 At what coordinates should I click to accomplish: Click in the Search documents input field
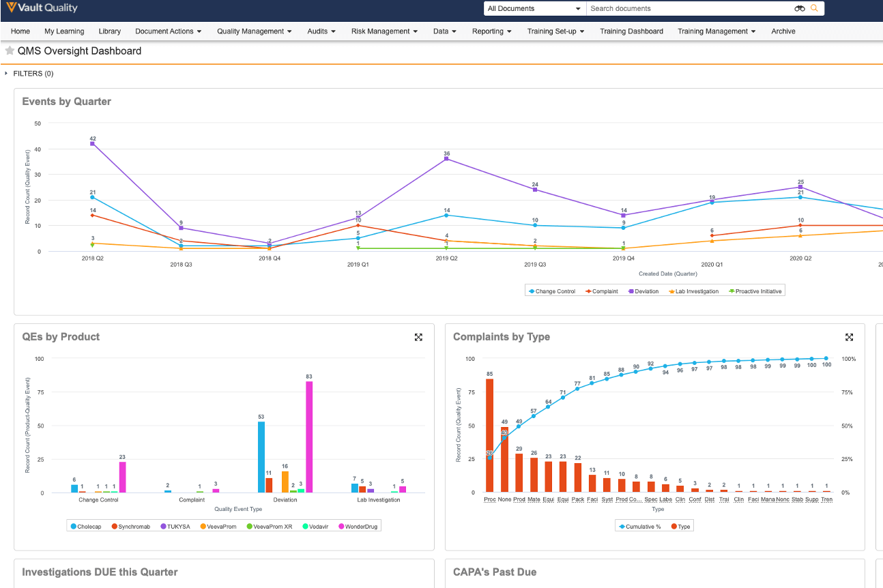(x=688, y=8)
